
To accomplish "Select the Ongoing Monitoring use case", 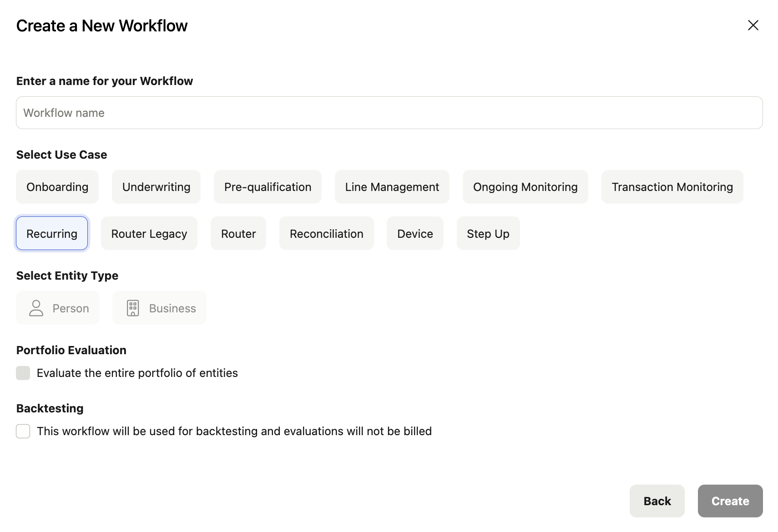I will point(525,187).
